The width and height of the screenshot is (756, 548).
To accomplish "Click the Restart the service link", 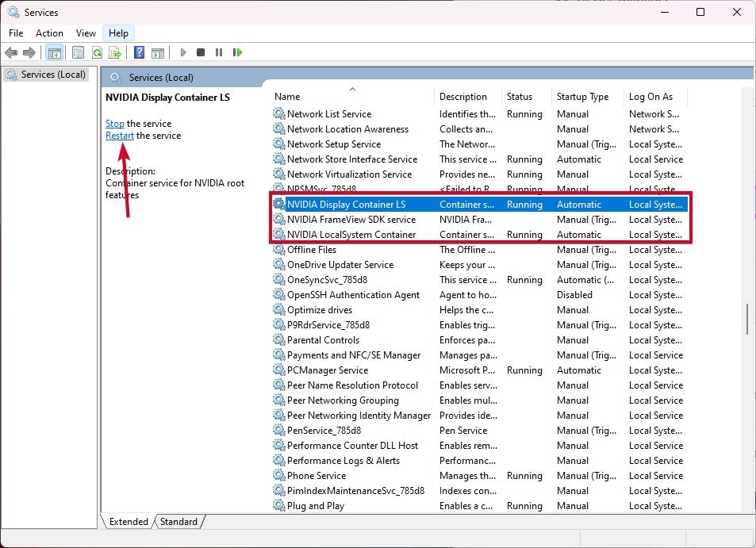I will click(x=120, y=136).
